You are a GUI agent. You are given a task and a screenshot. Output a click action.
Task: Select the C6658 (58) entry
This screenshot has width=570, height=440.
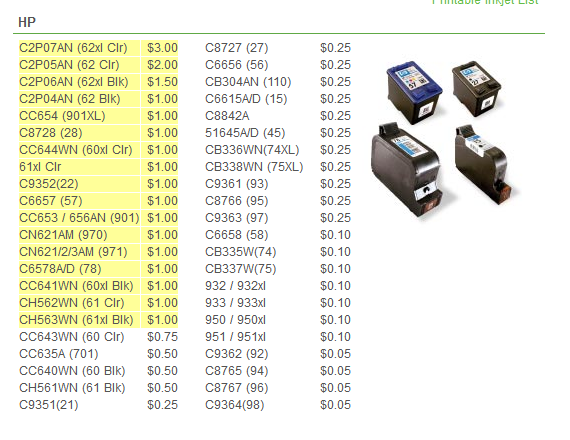point(237,235)
